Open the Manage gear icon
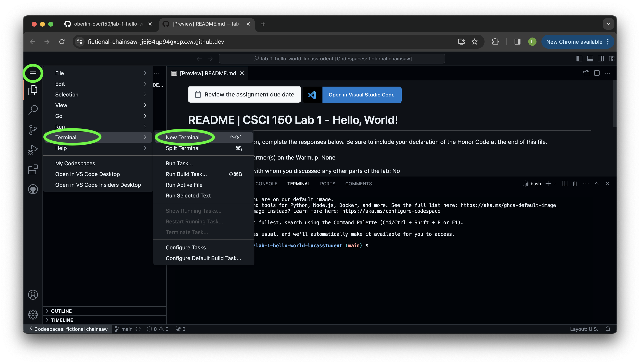640x364 pixels. point(33,315)
